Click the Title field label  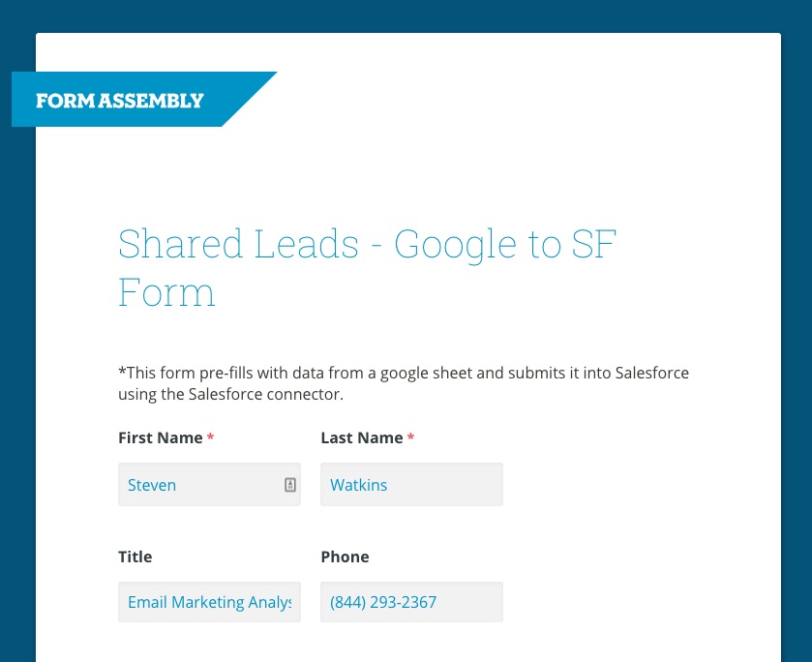pyautogui.click(x=135, y=557)
